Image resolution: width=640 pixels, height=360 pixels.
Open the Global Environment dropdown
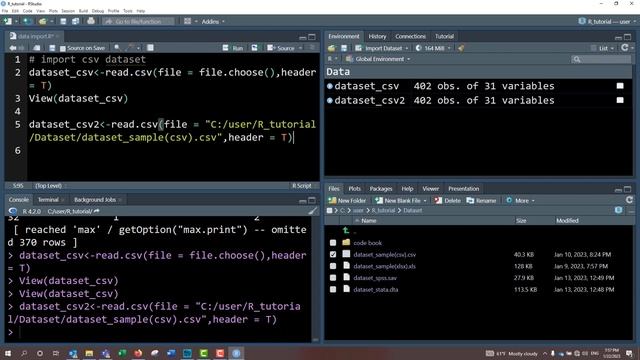(378, 59)
